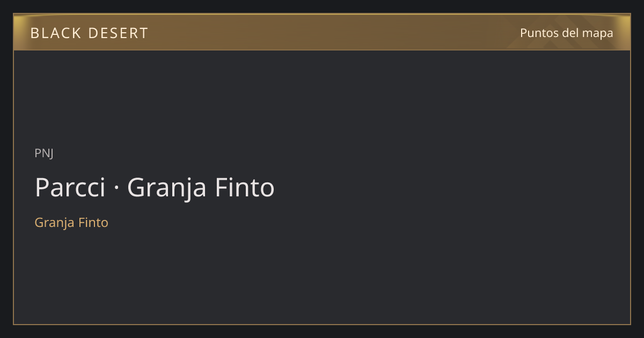This screenshot has width=644, height=338.
Task: Click the middle dot separator in the heading
Action: tap(116, 189)
